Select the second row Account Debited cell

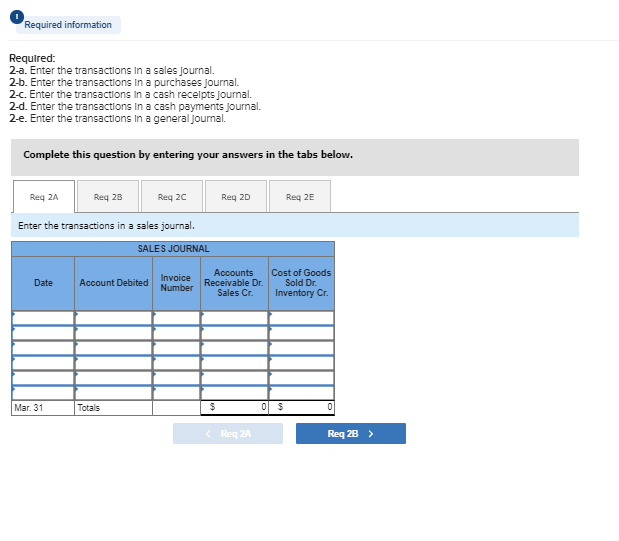point(113,333)
